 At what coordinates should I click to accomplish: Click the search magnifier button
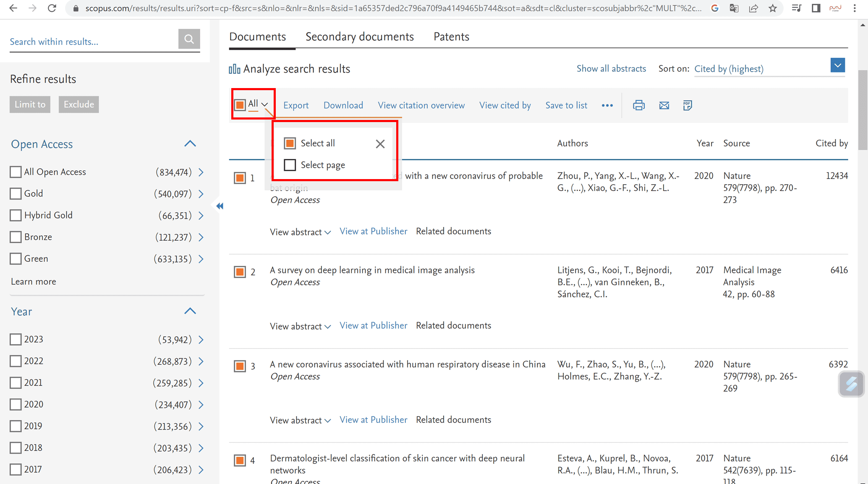coord(189,39)
